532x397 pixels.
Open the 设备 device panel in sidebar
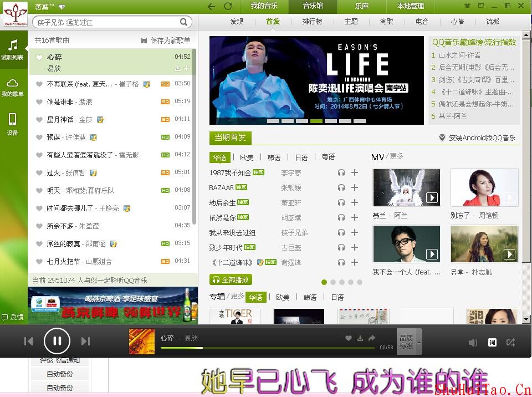[12, 124]
